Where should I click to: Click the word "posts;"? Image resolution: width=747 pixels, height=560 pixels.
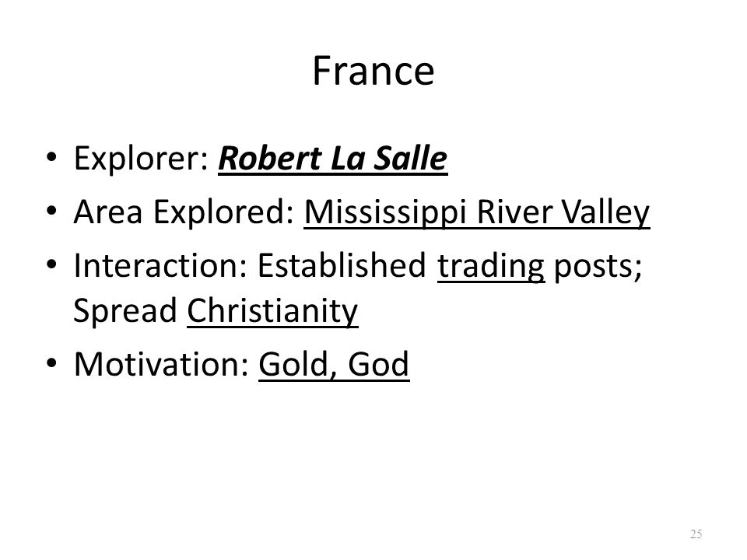pyautogui.click(x=598, y=267)
